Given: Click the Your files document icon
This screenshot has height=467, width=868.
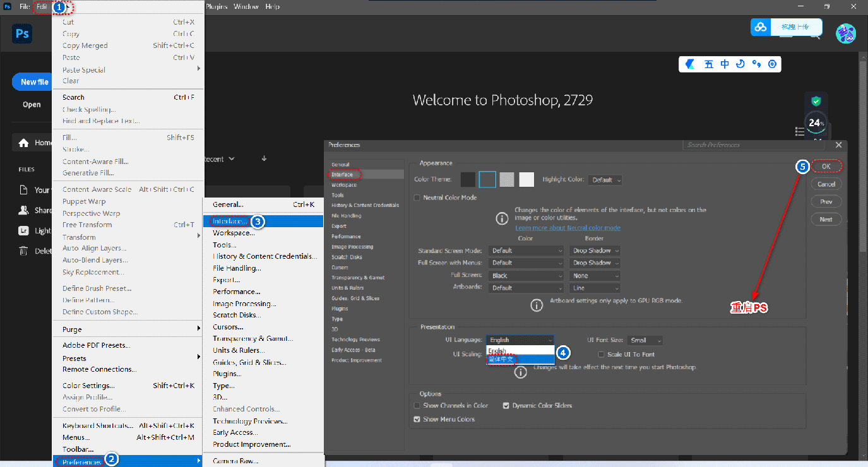Looking at the screenshot, I should click(x=24, y=190).
